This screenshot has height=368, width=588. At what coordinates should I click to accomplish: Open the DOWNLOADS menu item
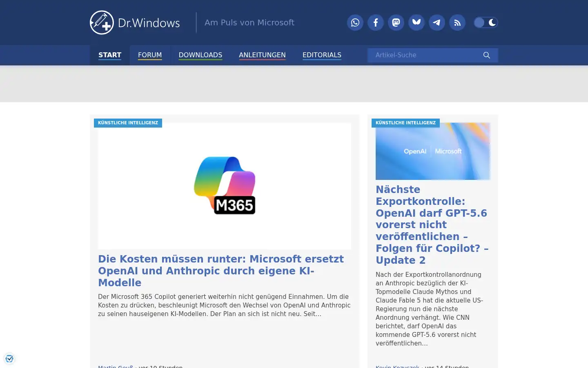[200, 55]
